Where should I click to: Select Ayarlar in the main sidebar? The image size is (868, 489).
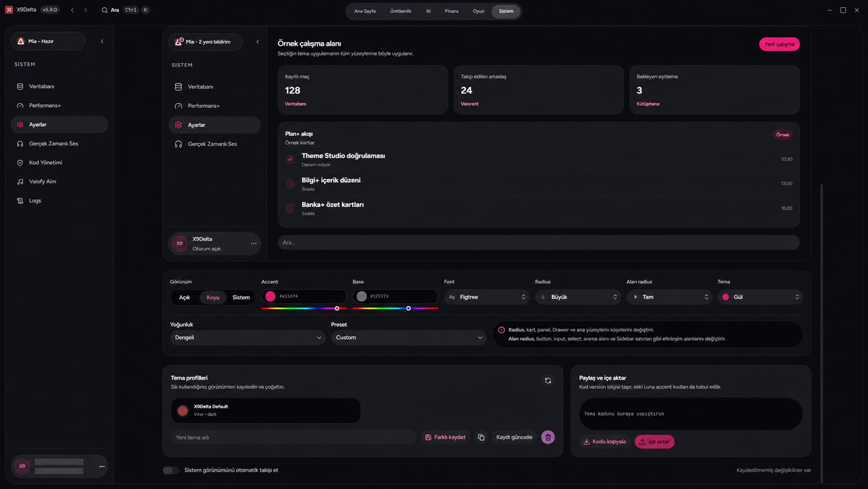(x=59, y=125)
